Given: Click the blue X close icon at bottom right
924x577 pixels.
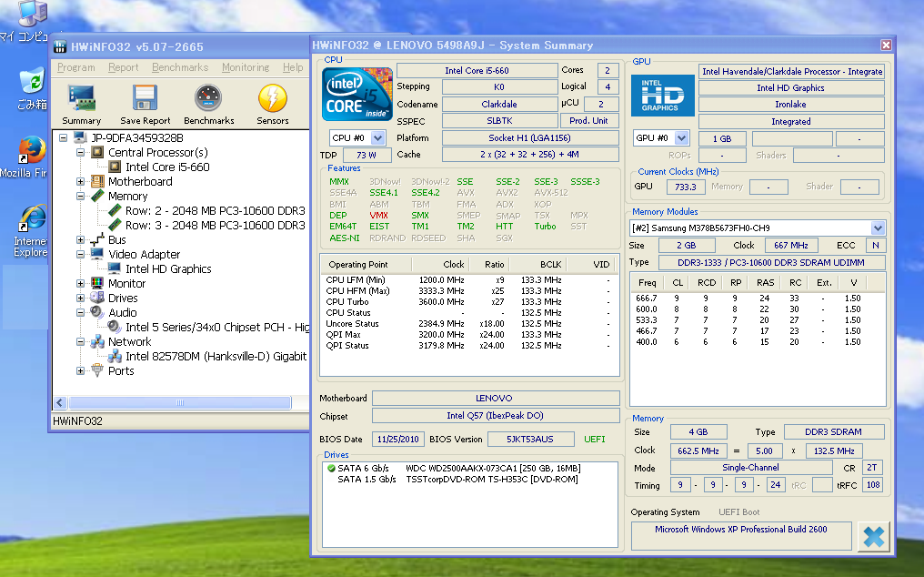Looking at the screenshot, I should [x=873, y=537].
